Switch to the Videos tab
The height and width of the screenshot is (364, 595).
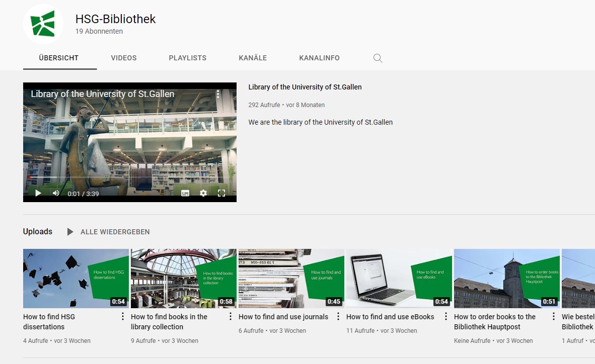[x=124, y=58]
